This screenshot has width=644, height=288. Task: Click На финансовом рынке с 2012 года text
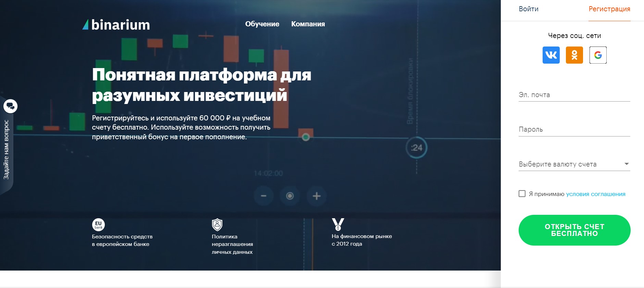[x=362, y=240]
